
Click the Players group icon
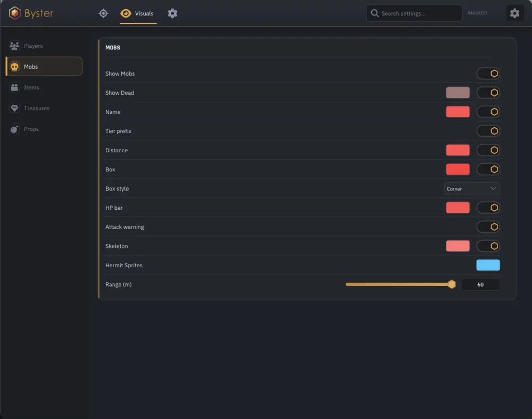tap(14, 45)
